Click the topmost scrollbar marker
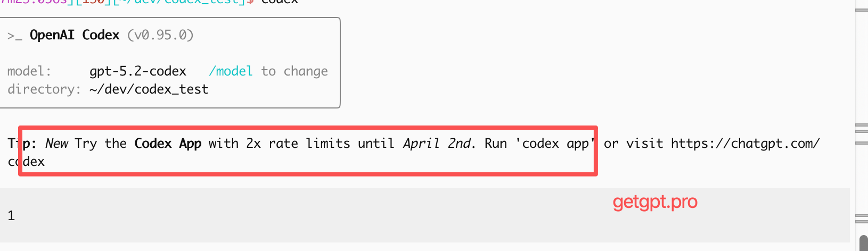 [x=862, y=10]
